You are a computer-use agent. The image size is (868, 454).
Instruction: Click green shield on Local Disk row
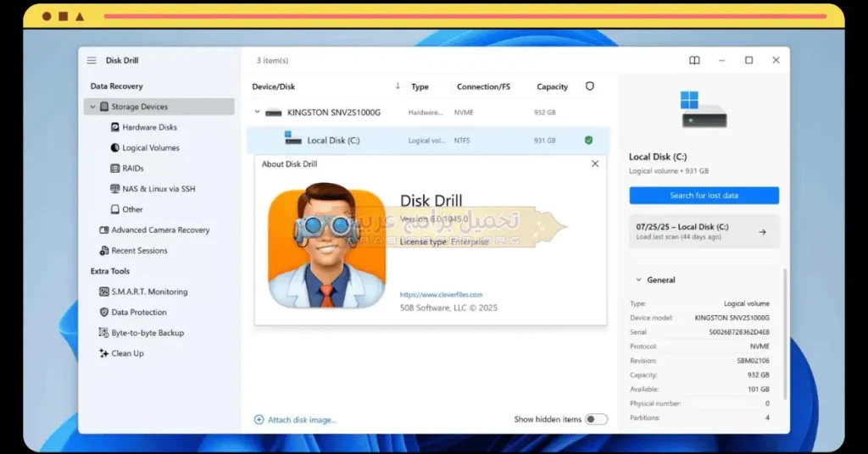click(x=588, y=141)
